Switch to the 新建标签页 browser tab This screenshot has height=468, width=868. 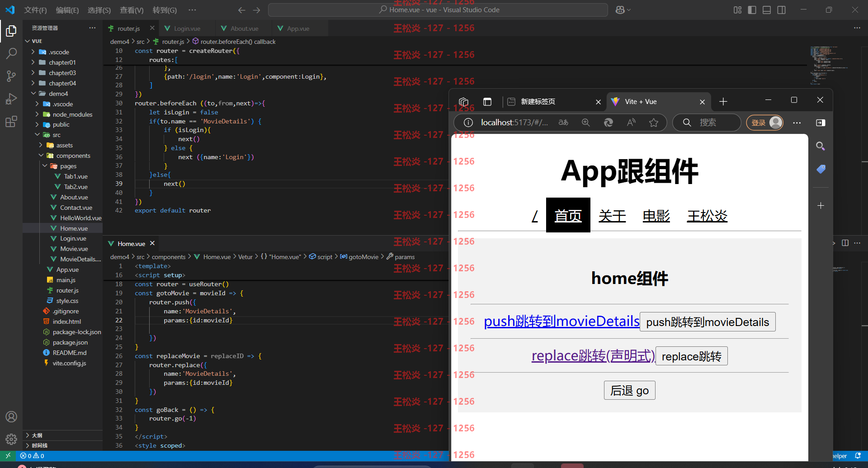[538, 102]
